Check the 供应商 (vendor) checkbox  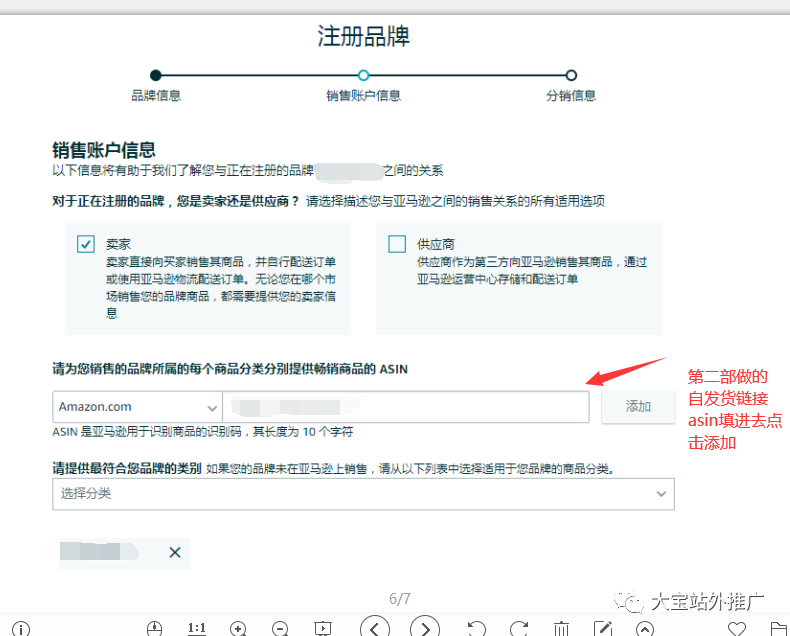click(x=397, y=245)
